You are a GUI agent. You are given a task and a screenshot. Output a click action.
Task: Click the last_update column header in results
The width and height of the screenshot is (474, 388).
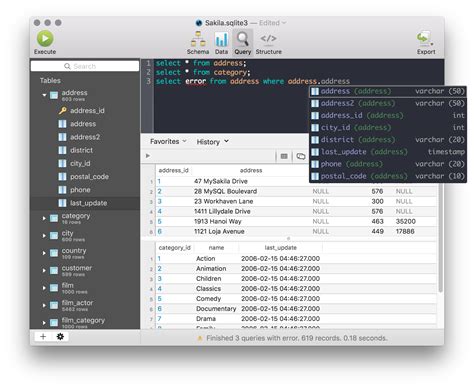[x=280, y=248]
